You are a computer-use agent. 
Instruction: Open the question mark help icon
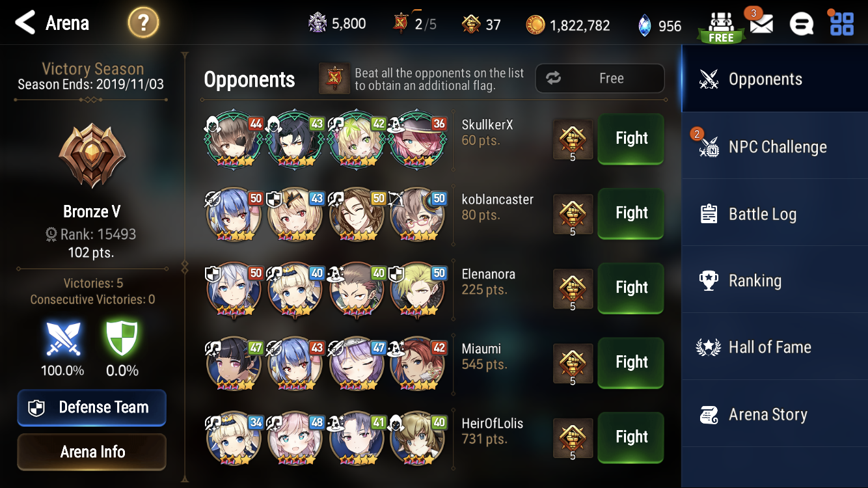click(x=143, y=24)
